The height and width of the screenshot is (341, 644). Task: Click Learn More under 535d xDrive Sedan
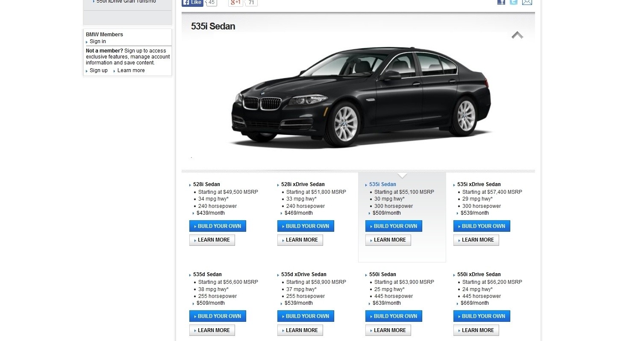pyautogui.click(x=300, y=330)
